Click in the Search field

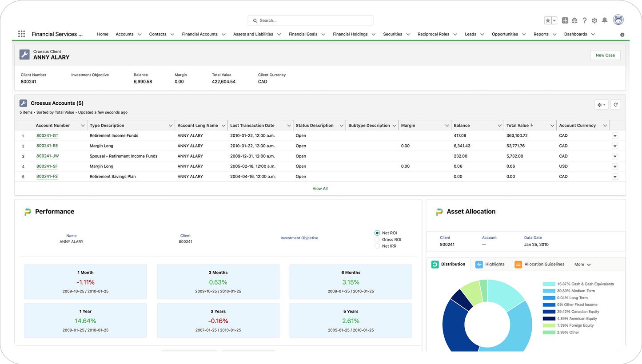[311, 20]
